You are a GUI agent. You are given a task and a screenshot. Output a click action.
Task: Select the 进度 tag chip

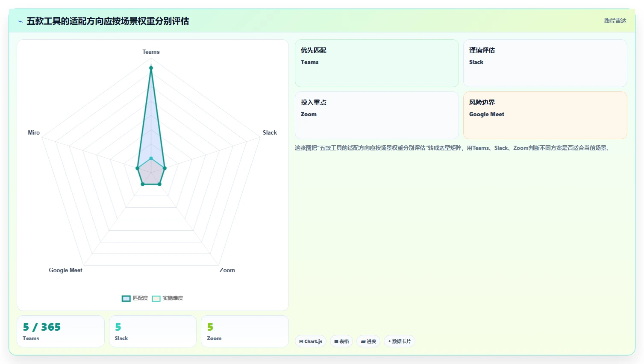[x=368, y=341]
